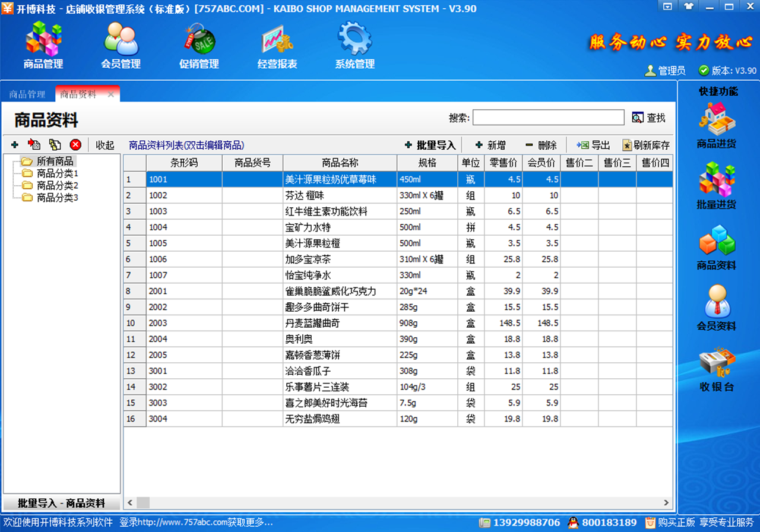Open the 商品管理 module icon

tap(42, 45)
